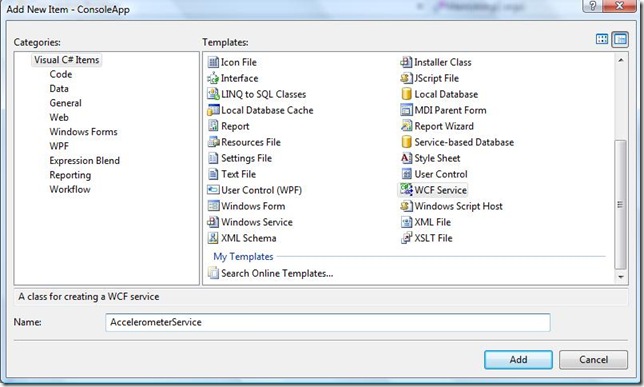644x387 pixels.
Task: Select the WCF Service template label
Action: click(441, 190)
